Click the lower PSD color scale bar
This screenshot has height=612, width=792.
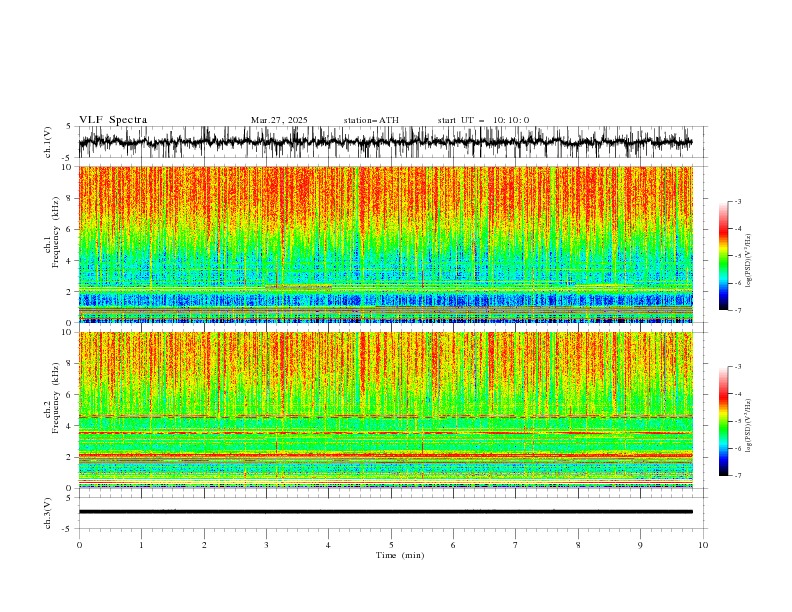(723, 421)
